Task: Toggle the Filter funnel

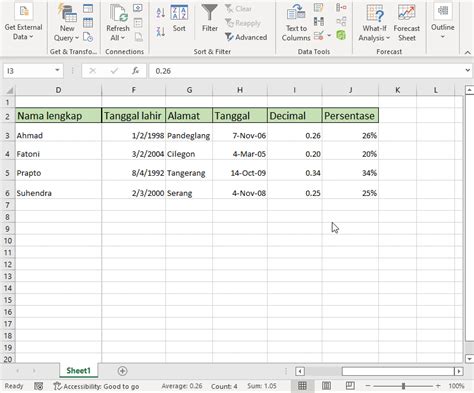Action: coord(210,18)
